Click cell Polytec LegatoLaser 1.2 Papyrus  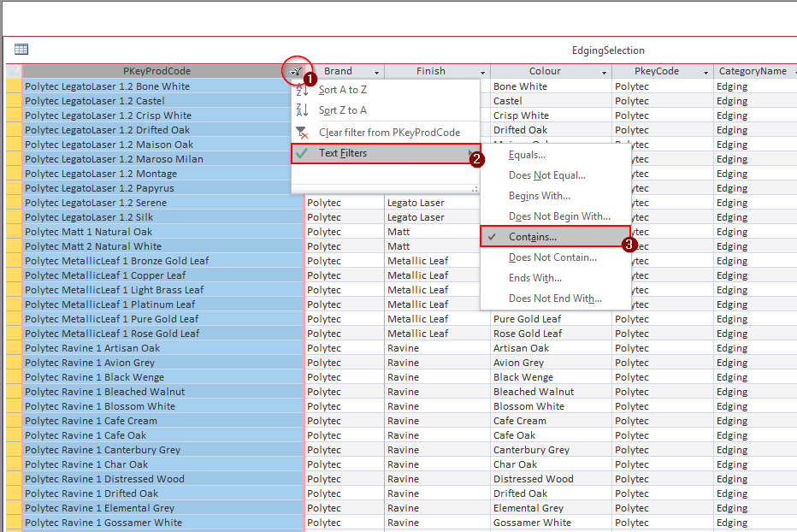click(163, 188)
